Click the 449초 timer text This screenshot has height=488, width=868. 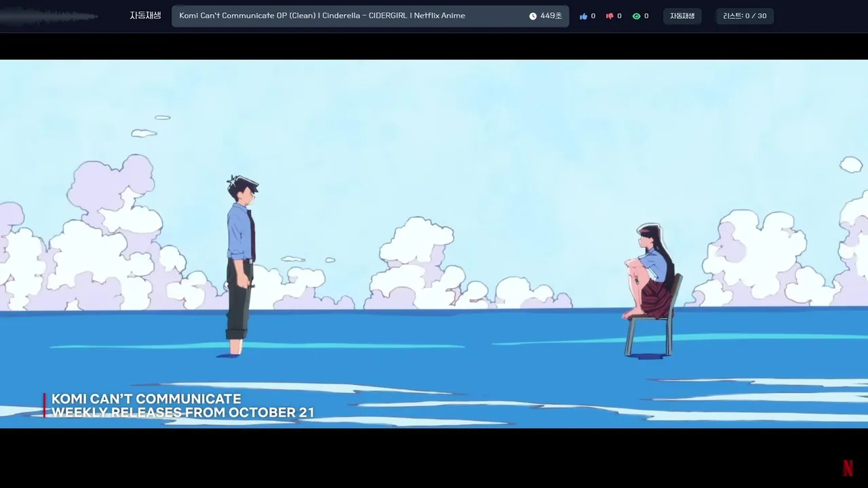click(x=551, y=16)
